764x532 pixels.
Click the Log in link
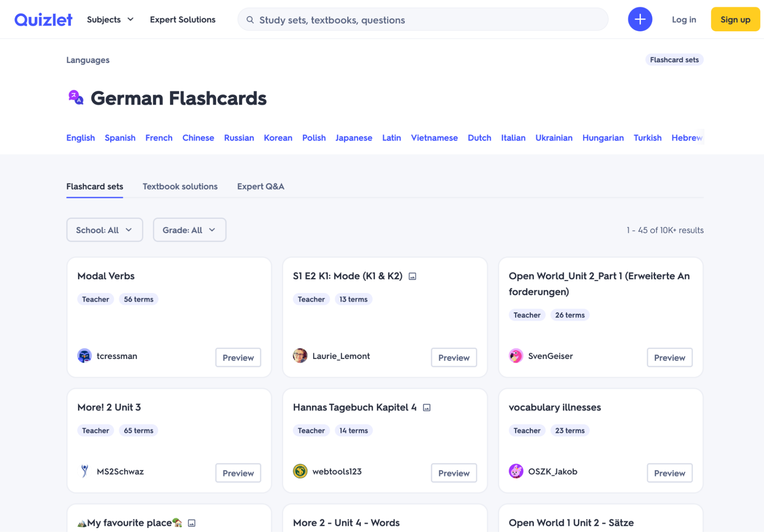coord(684,19)
